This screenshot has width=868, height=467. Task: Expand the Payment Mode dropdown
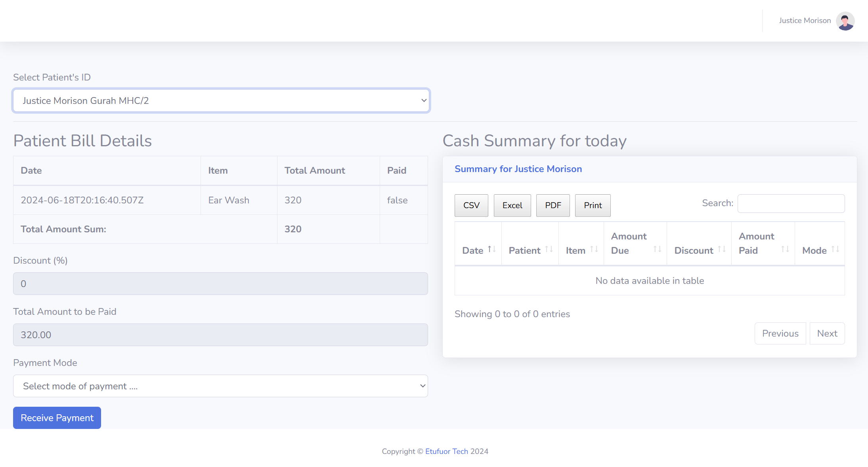[220, 386]
